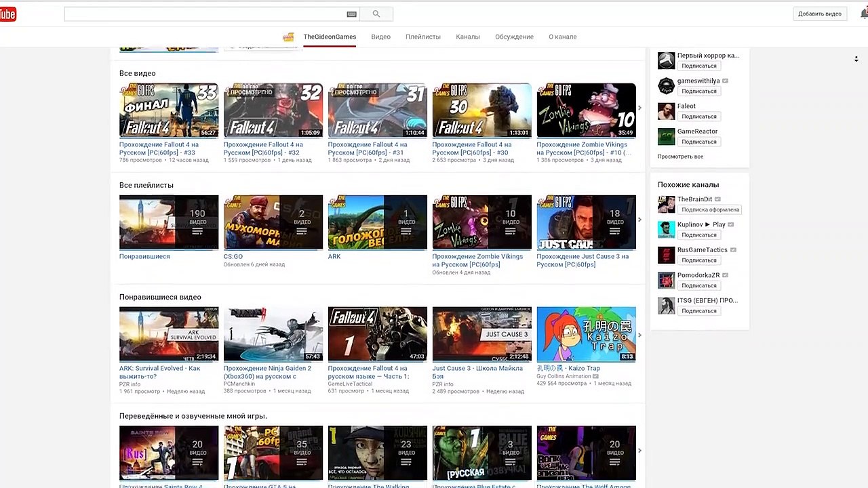868x488 pixels.
Task: Click the Добавить видео button
Action: point(819,14)
